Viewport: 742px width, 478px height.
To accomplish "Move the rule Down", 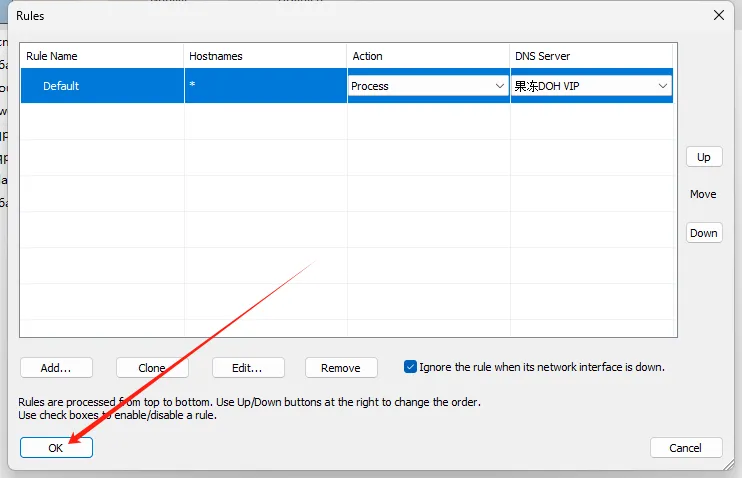I will point(703,233).
